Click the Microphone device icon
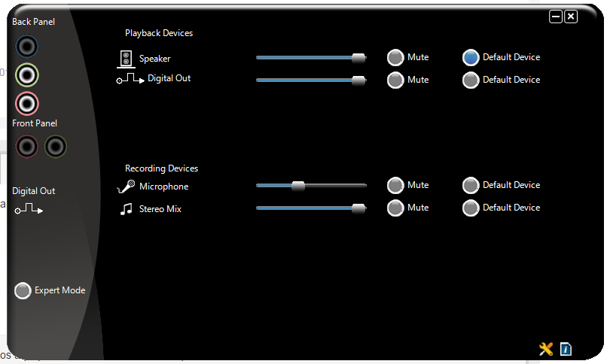 click(126, 187)
